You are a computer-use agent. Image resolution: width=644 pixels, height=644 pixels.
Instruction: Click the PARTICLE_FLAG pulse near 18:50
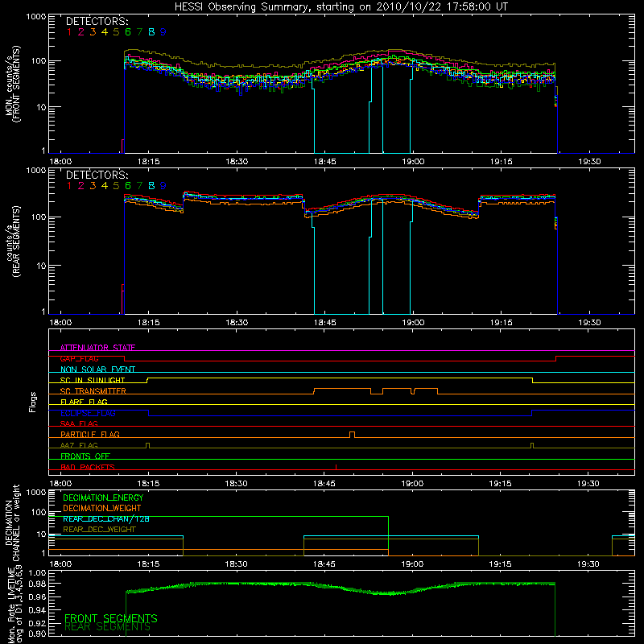pos(352,435)
